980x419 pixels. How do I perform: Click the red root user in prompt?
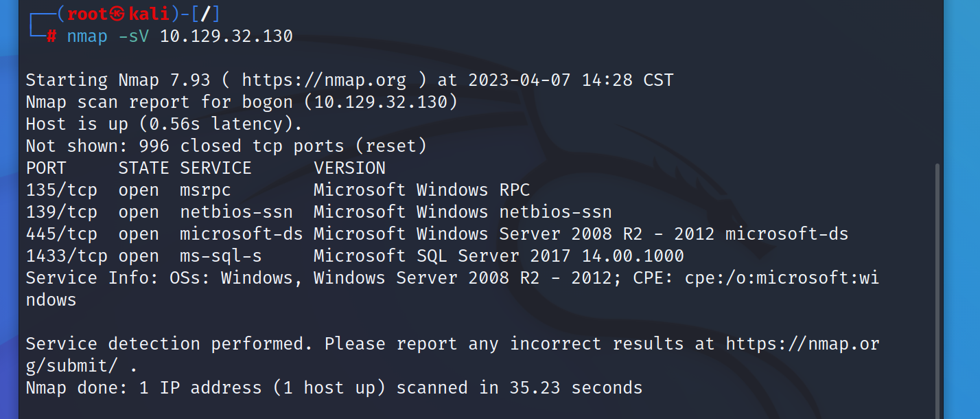(88, 14)
